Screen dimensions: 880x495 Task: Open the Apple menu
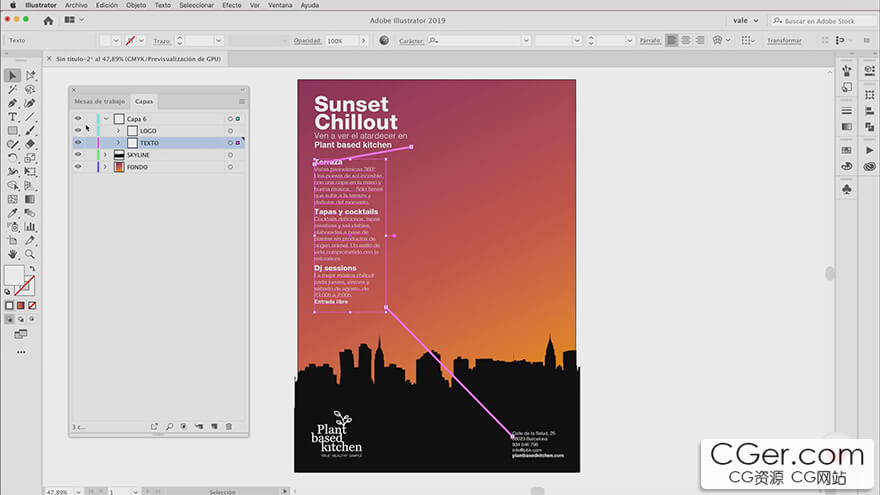pyautogui.click(x=12, y=5)
